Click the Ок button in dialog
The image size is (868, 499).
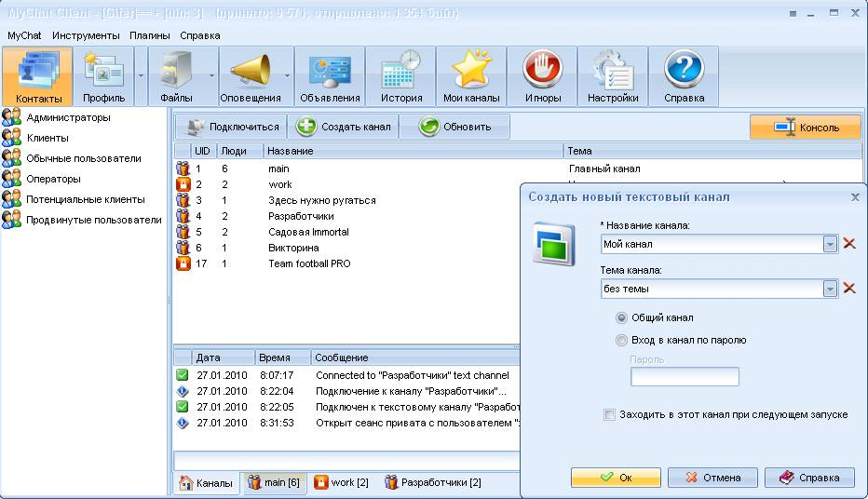[616, 478]
